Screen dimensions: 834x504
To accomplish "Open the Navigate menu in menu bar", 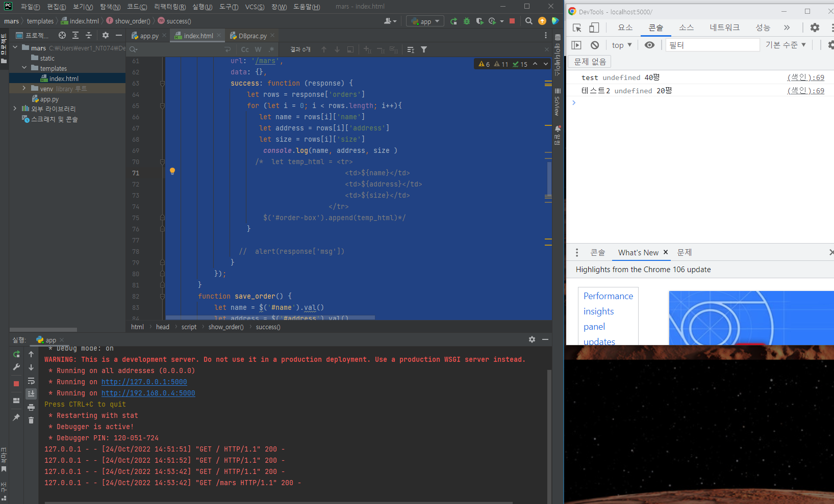I will pos(110,7).
